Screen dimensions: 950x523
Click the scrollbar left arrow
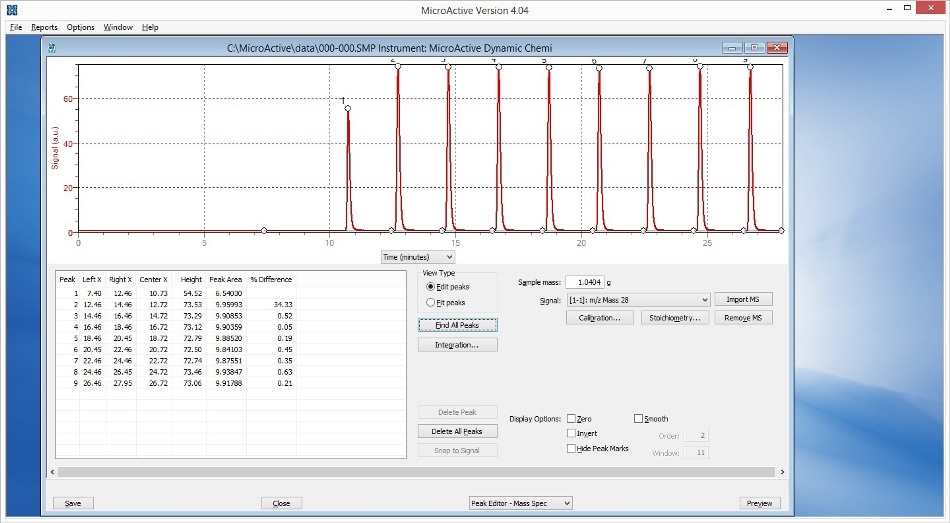(x=53, y=471)
